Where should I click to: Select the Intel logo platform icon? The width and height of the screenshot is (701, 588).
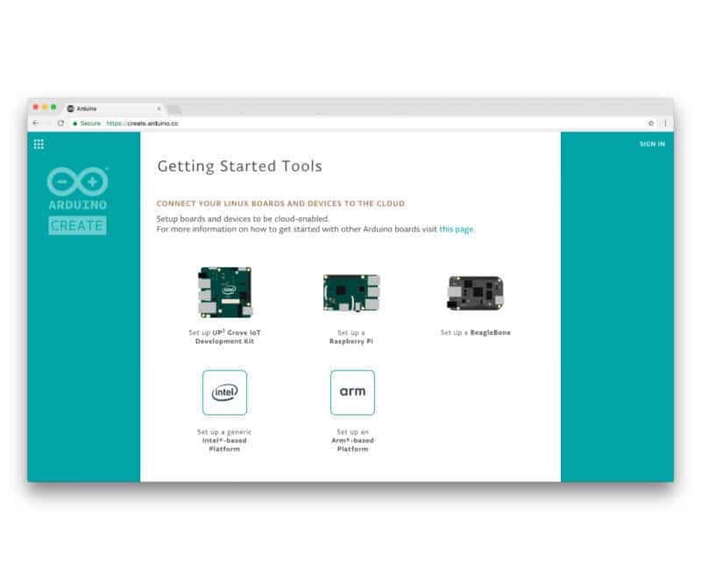tap(224, 393)
